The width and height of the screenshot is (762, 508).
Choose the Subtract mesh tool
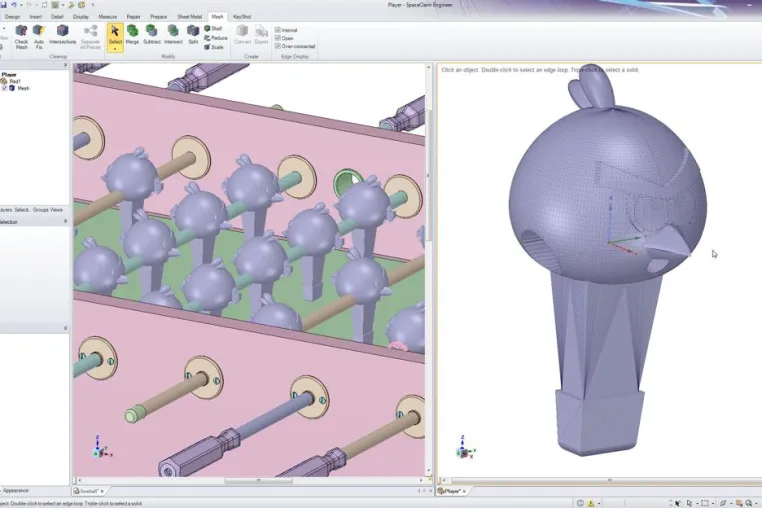click(152, 35)
